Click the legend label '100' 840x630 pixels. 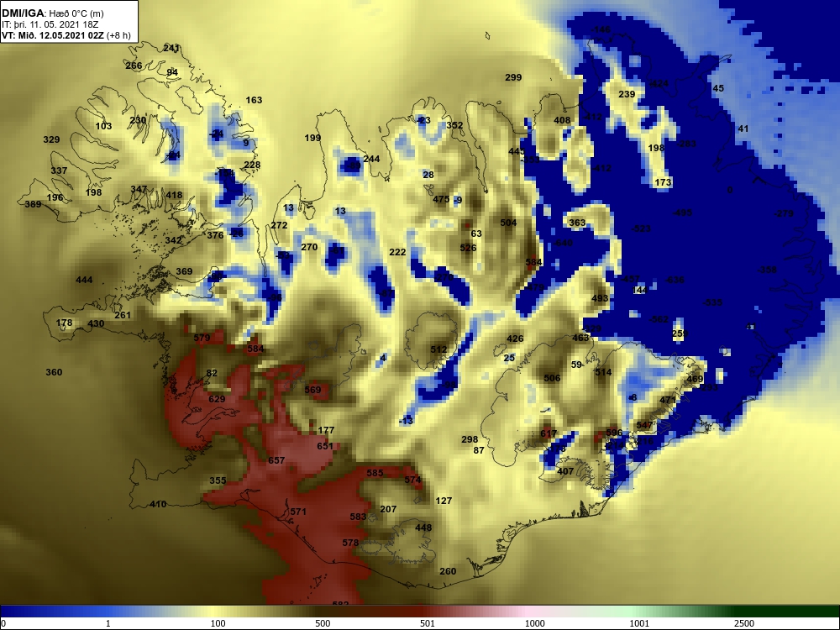pyautogui.click(x=218, y=623)
